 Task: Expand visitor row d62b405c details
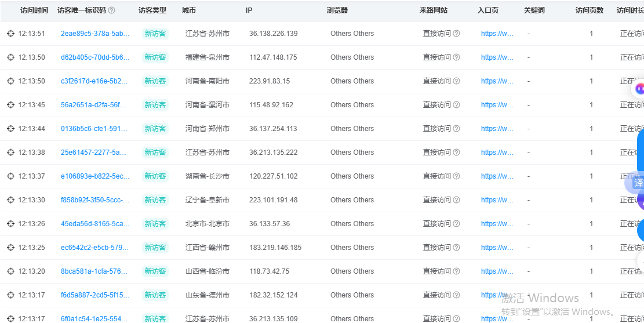pyautogui.click(x=10, y=57)
